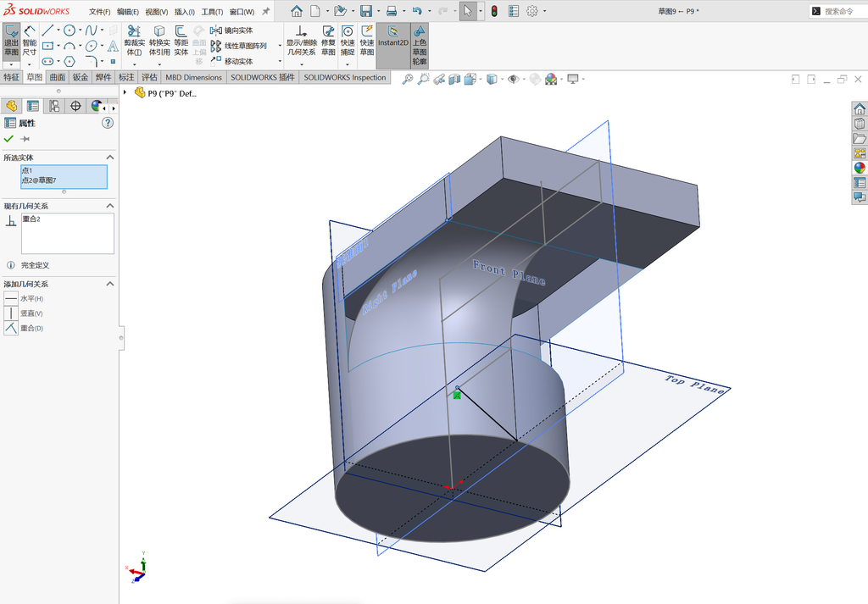This screenshot has height=604, width=868.
Task: Open the 插入(I) menu
Action: (x=184, y=12)
